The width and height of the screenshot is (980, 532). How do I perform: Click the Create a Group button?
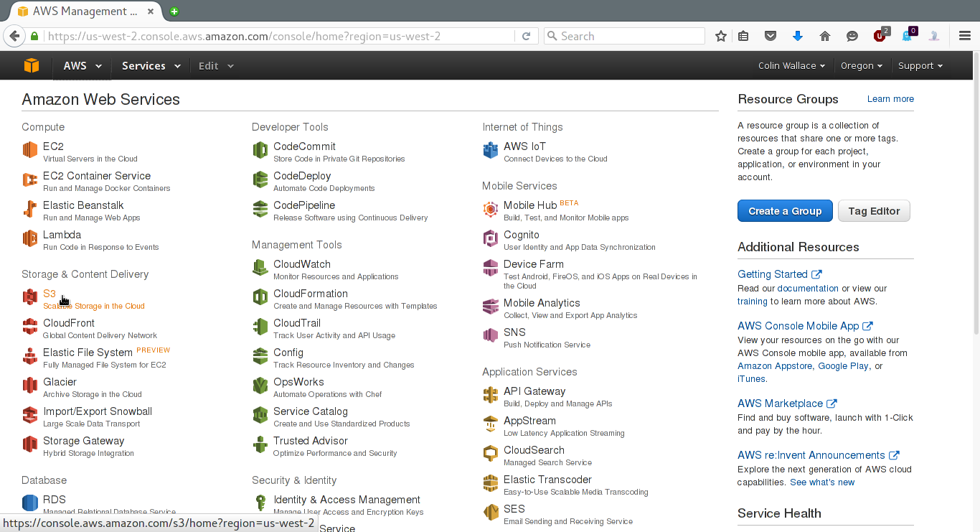pos(785,211)
